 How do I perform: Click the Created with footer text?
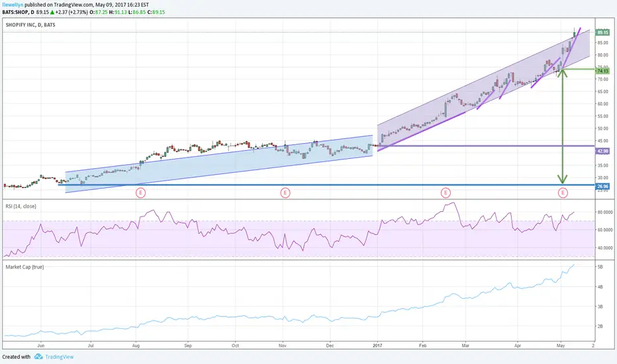[16, 357]
